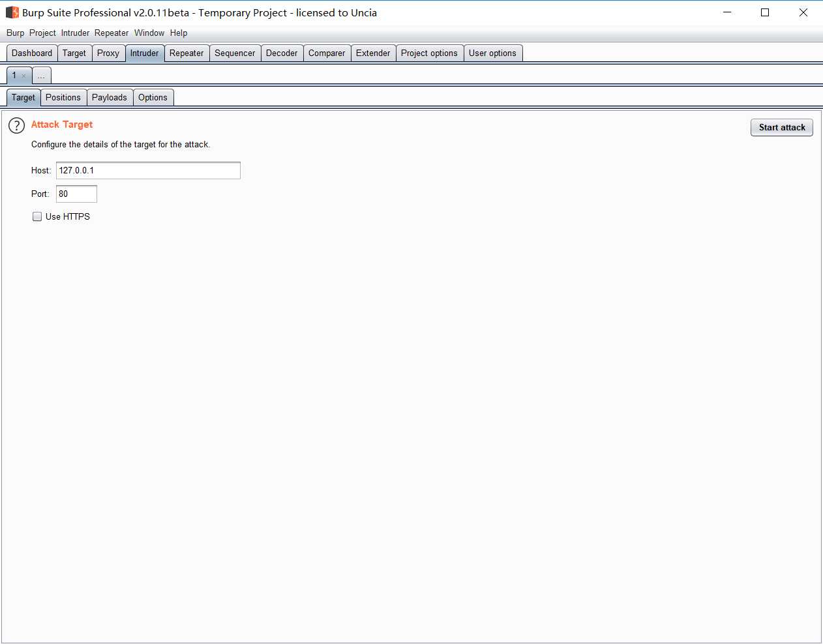This screenshot has height=644, width=823.
Task: Close the Burp Suite window
Action: click(803, 12)
